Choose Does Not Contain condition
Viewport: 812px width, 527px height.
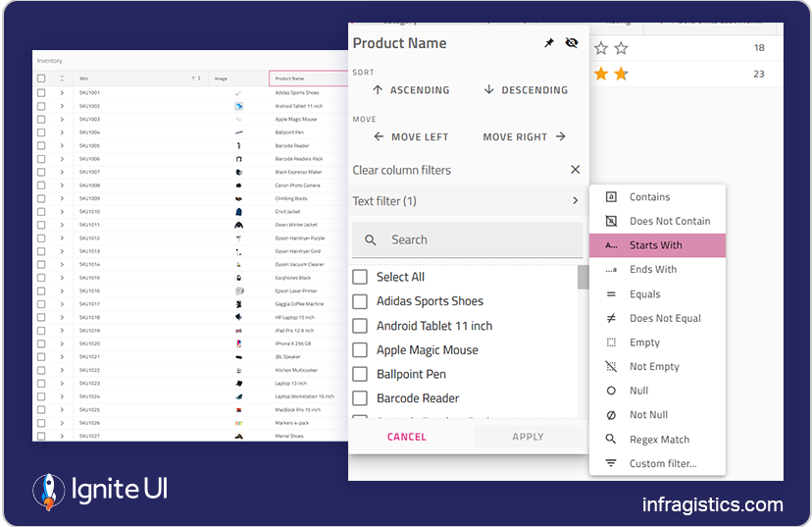(x=657, y=221)
